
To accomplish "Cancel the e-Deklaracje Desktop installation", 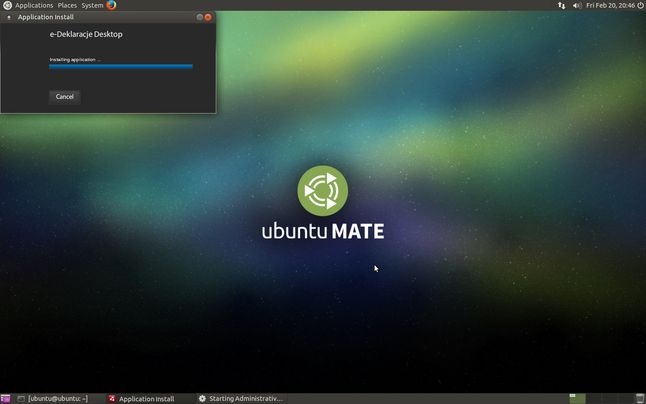I will tap(65, 97).
